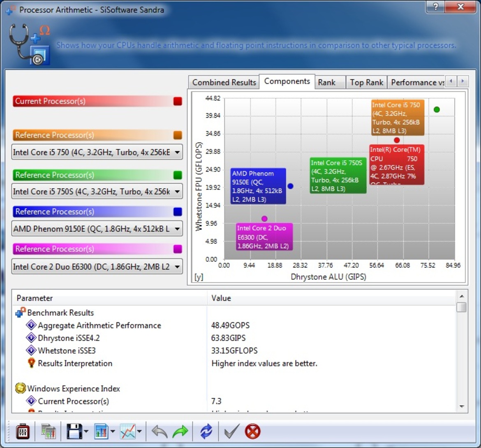Click the calculator and chart report icon
481x448 pixels.
49,432
